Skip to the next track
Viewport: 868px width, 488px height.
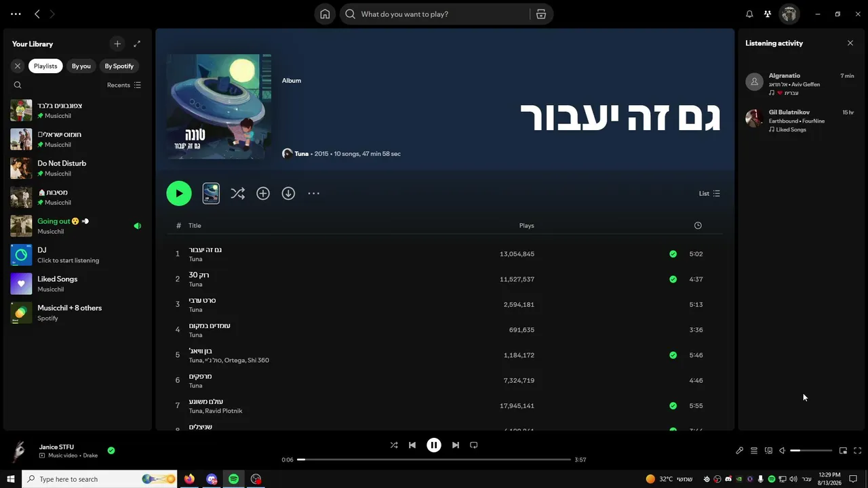456,445
